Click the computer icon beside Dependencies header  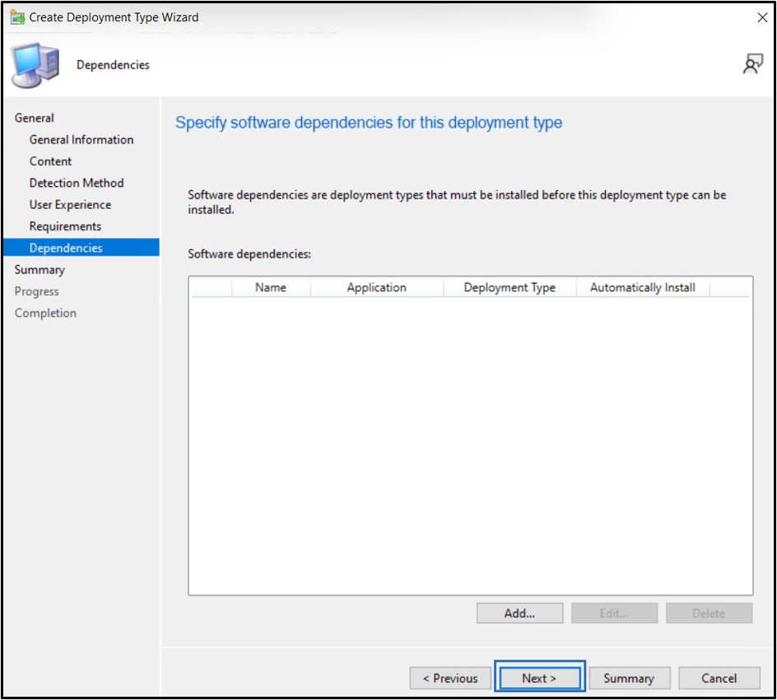point(35,65)
